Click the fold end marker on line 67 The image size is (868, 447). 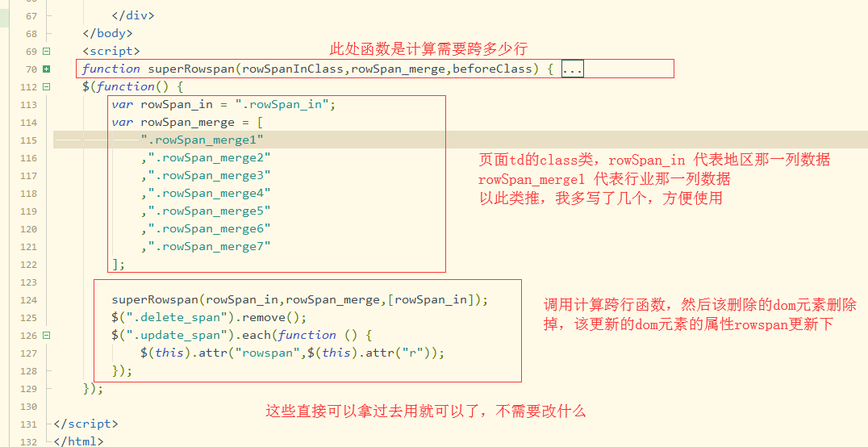pyautogui.click(x=48, y=16)
